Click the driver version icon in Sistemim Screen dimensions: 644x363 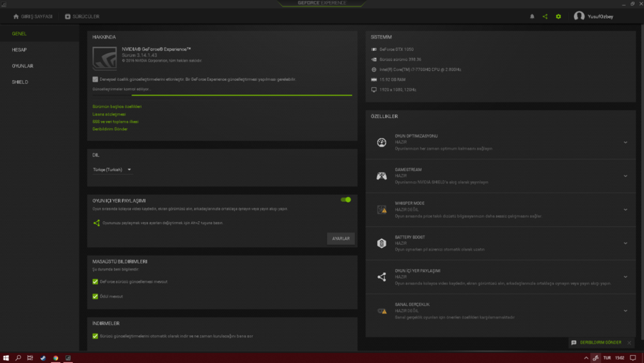374,59
